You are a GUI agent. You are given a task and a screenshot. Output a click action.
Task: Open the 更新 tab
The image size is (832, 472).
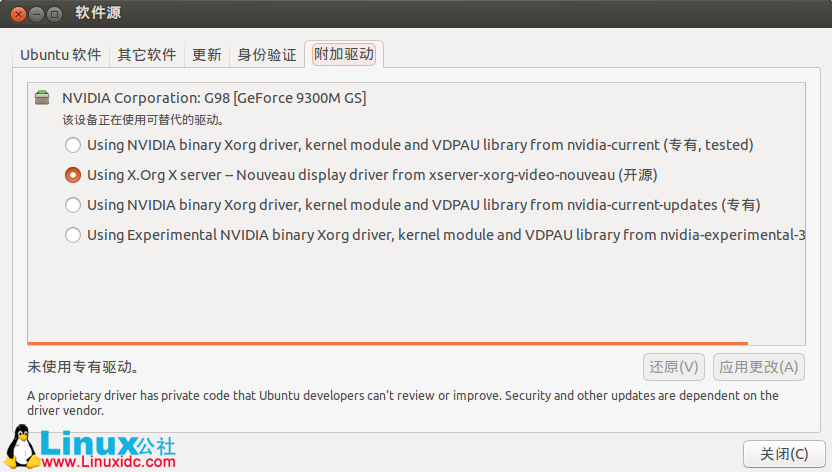tap(206, 55)
